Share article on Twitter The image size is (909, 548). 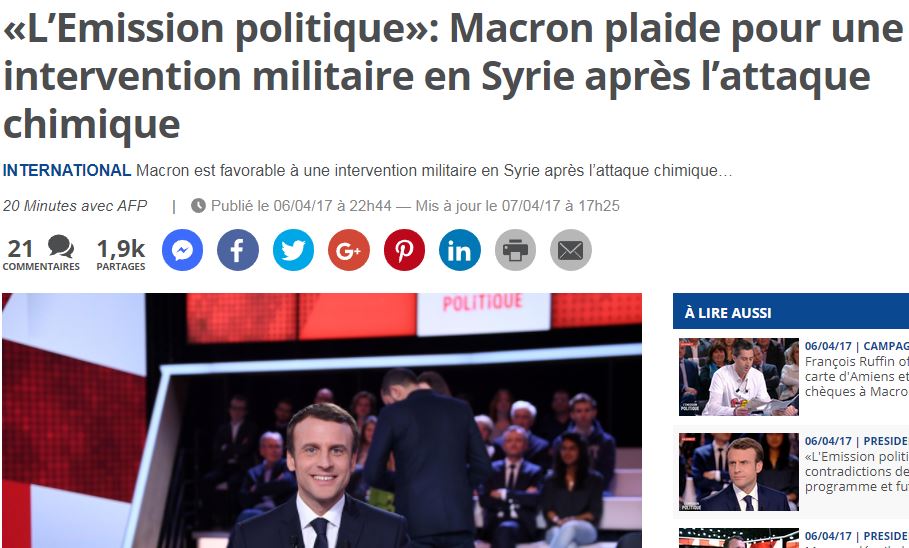click(x=293, y=250)
